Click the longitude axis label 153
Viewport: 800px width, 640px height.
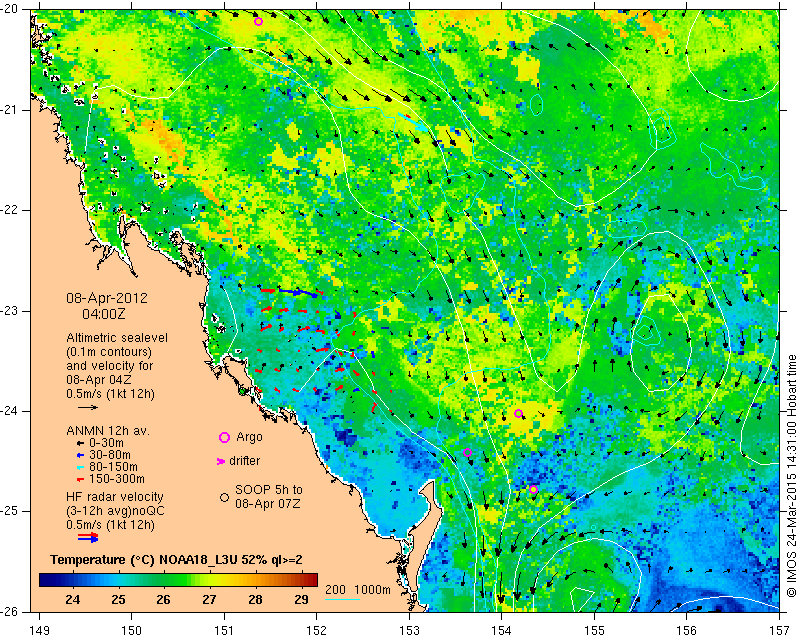coord(409,631)
